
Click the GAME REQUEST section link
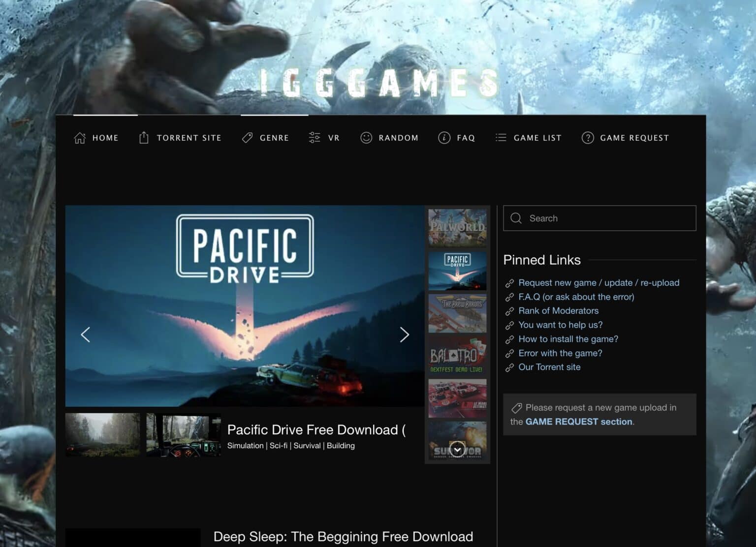(x=579, y=422)
